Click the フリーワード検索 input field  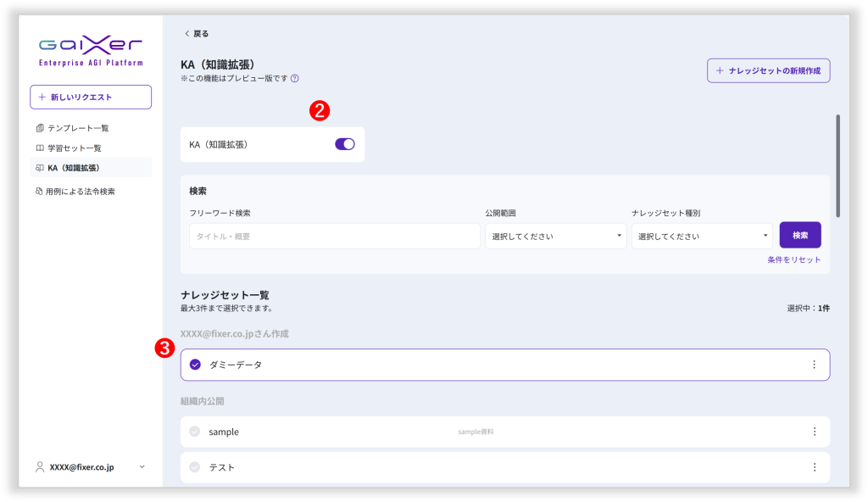click(x=334, y=237)
